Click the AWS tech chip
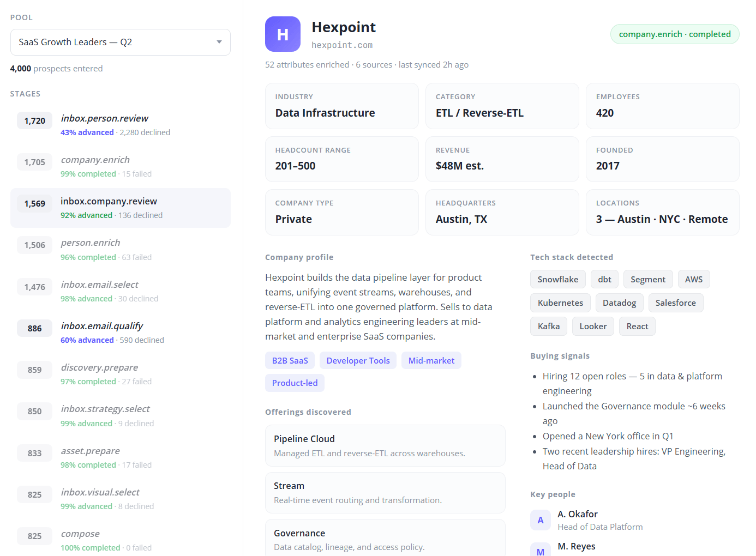The height and width of the screenshot is (556, 756). [x=694, y=279]
